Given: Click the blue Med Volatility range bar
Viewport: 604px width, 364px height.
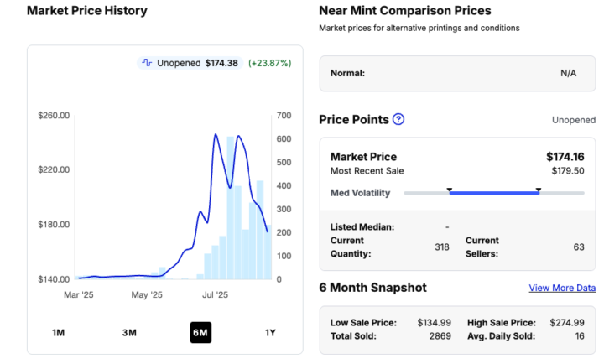Looking at the screenshot, I should (x=493, y=193).
